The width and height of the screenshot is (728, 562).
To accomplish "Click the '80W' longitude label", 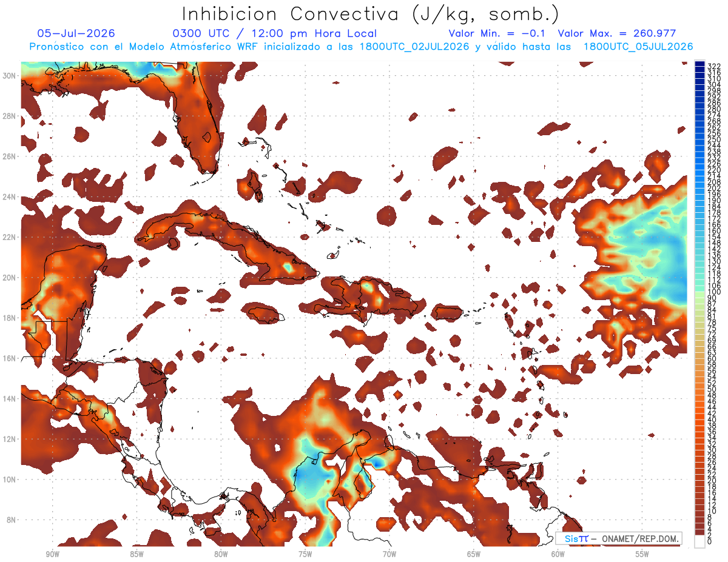I will click(x=221, y=554).
